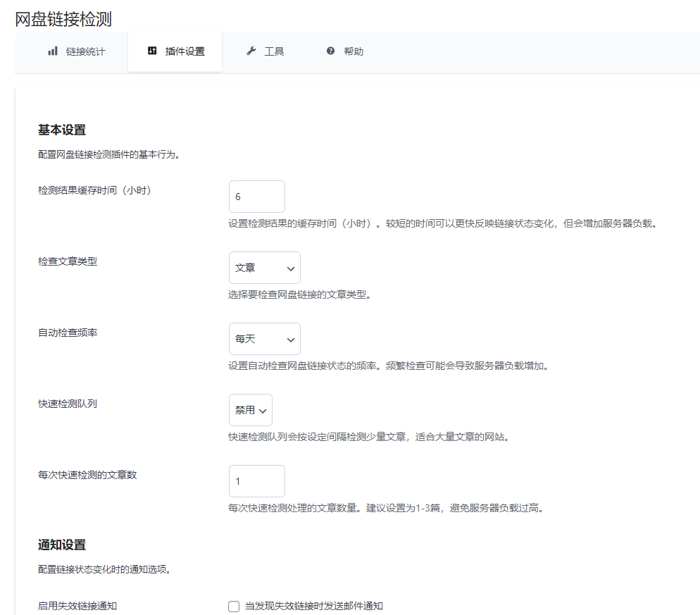Click the wrench icon on 工具 tab
This screenshot has width=700, height=615.
[x=251, y=51]
